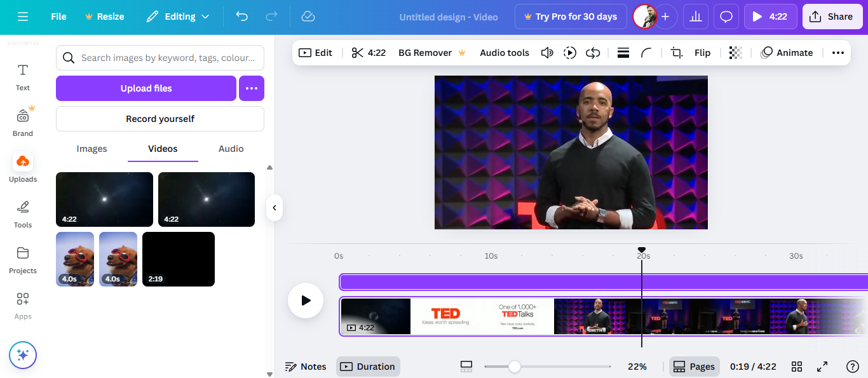
Task: Open more upload options (three dots)
Action: (x=252, y=88)
